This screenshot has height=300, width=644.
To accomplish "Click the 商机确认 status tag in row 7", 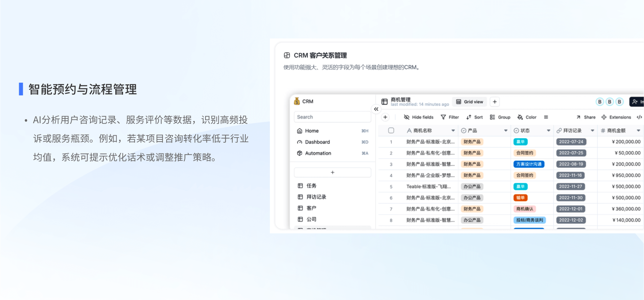I will (x=525, y=209).
